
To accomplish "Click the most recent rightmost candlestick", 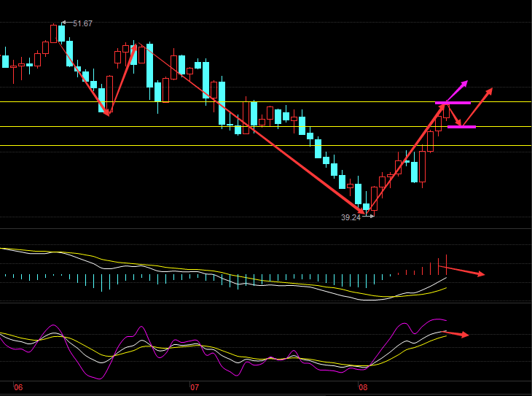I will click(x=446, y=112).
